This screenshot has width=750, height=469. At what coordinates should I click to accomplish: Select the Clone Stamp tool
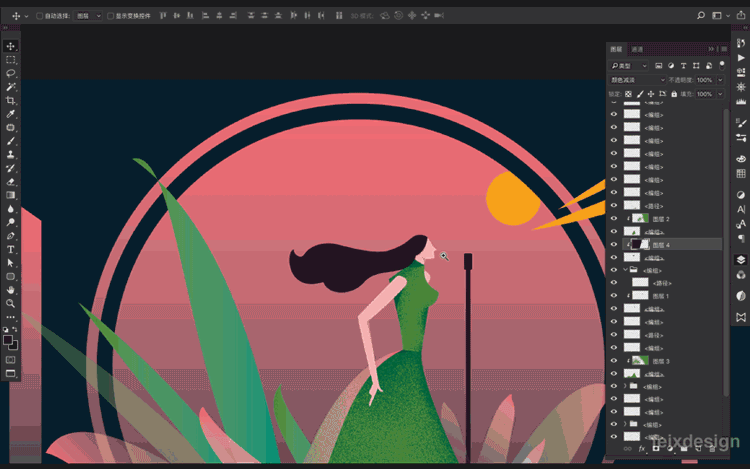point(11,154)
